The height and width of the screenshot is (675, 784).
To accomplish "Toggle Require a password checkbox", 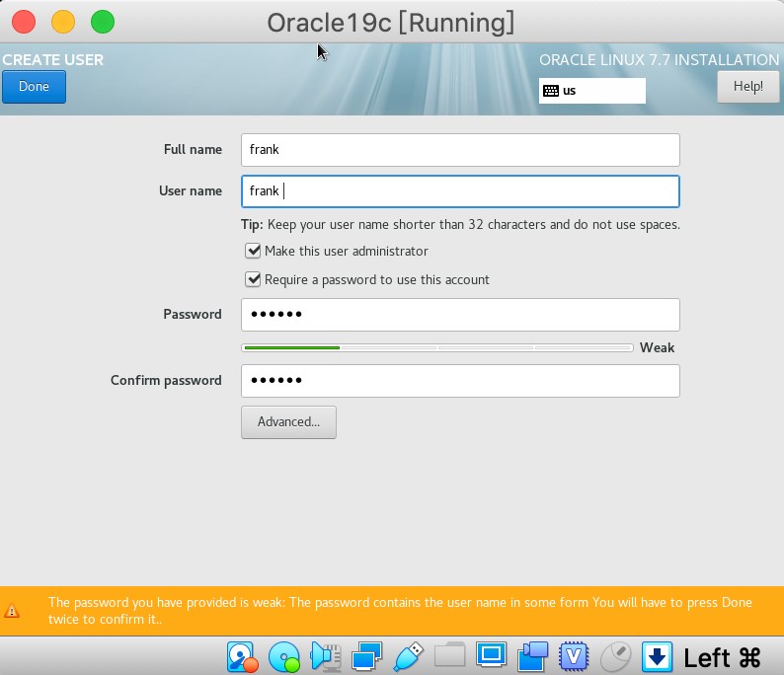I will [x=253, y=279].
